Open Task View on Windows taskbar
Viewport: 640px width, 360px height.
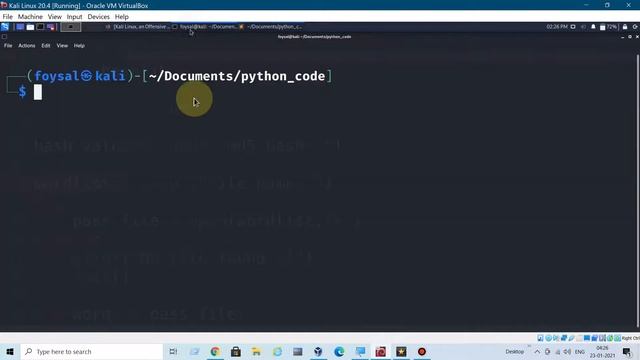173,351
